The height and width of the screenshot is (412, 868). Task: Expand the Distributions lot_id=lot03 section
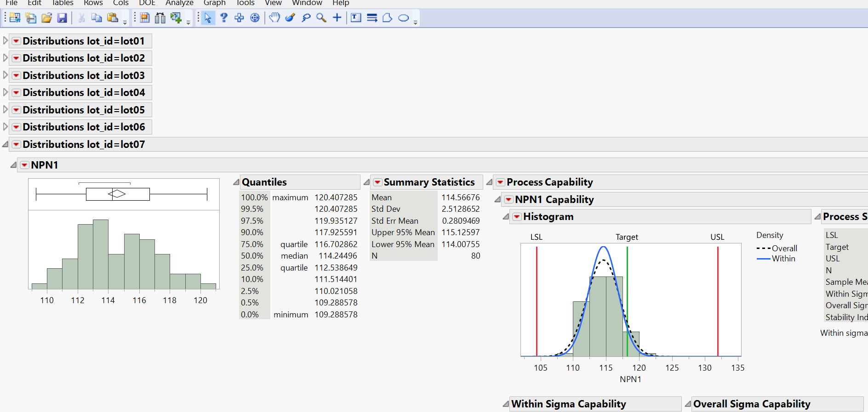pyautogui.click(x=6, y=75)
